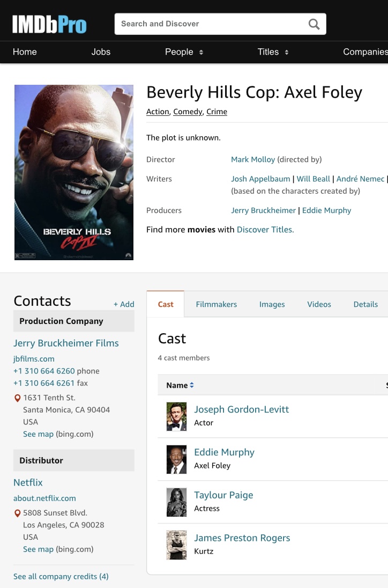Open writer André Nemec's page
Image resolution: width=388 pixels, height=588 pixels.
pyautogui.click(x=360, y=179)
